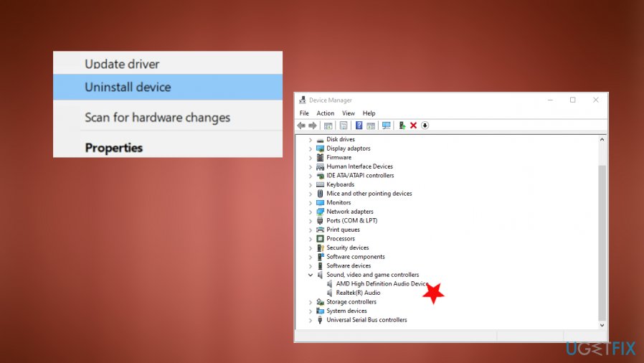644x363 pixels.
Task: Click the blue Help question mark icon
Action: click(359, 126)
